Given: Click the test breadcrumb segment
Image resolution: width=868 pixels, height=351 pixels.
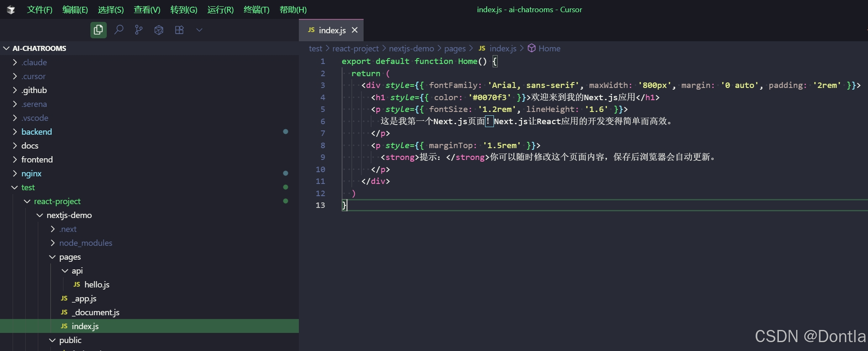Looking at the screenshot, I should tap(315, 48).
